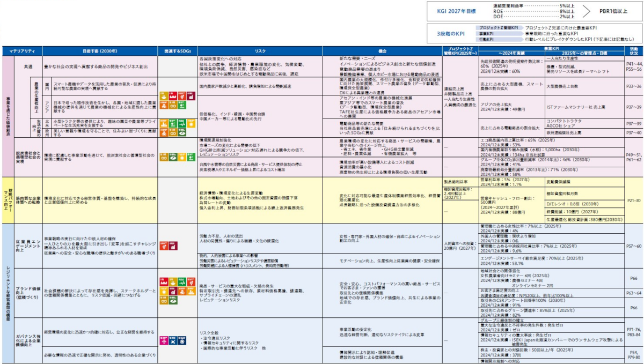
Task: Select the 活動状況 column header
Action: [634, 51]
